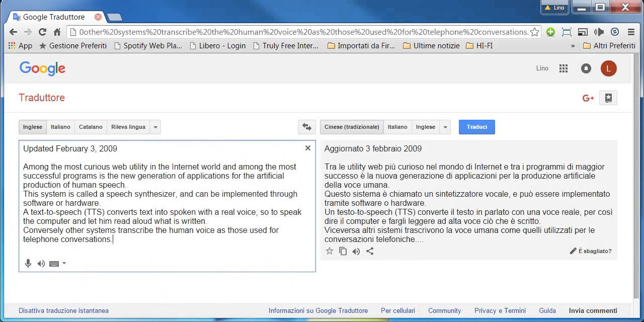Star the translation to save it
Viewport: 644px width, 322px height.
point(330,251)
